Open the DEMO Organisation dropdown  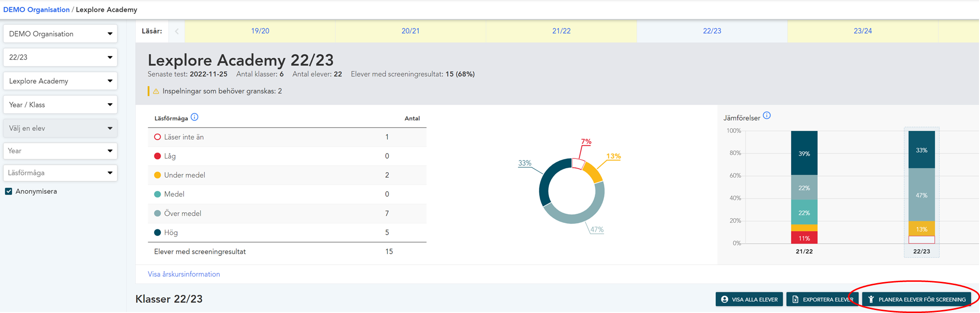(60, 34)
